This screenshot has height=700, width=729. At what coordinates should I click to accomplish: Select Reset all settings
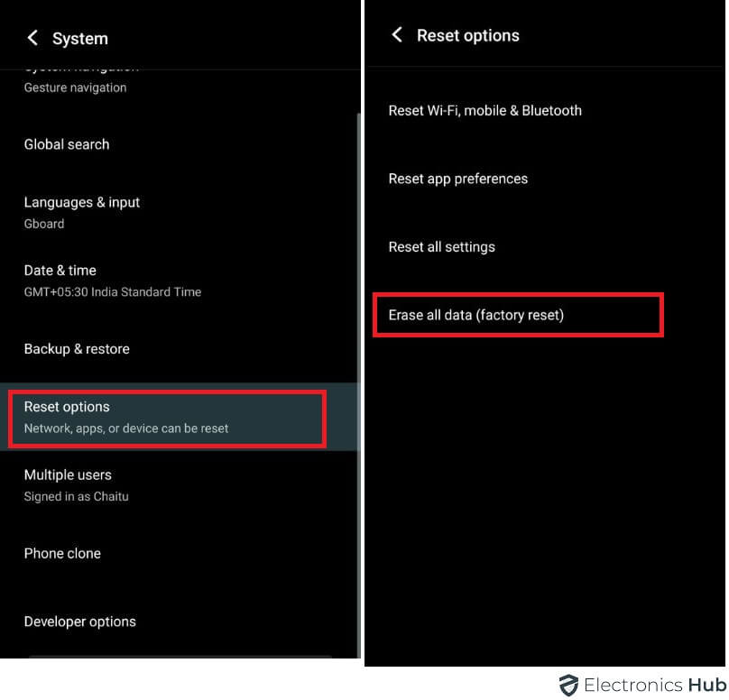441,246
